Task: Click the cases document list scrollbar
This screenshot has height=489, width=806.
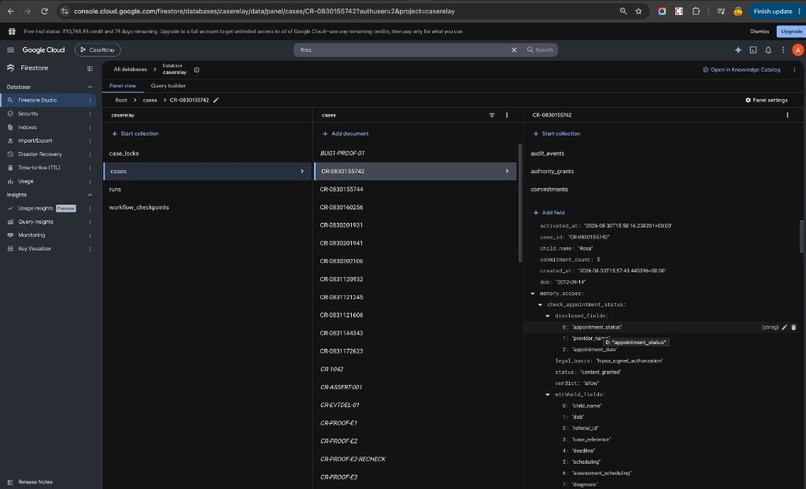Action: click(520, 203)
